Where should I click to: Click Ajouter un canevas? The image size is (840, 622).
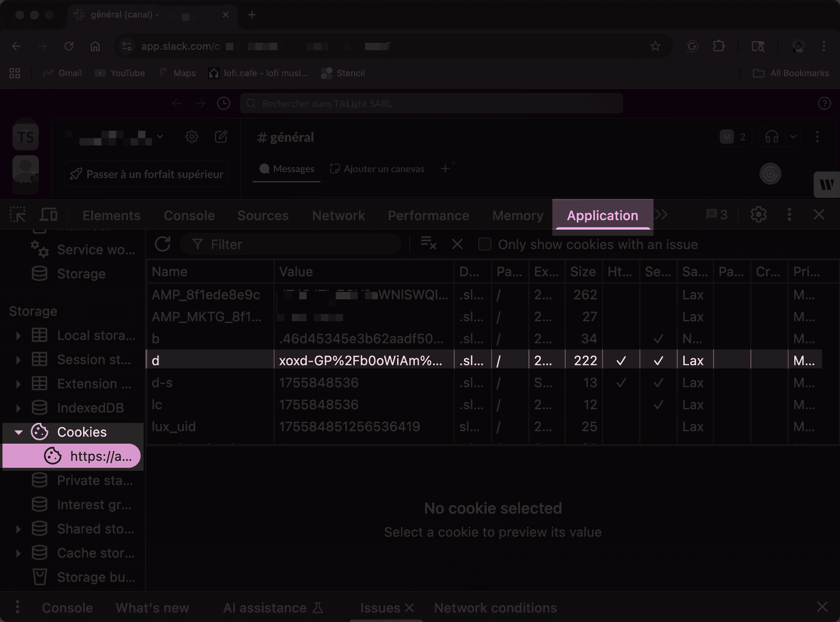click(x=377, y=169)
